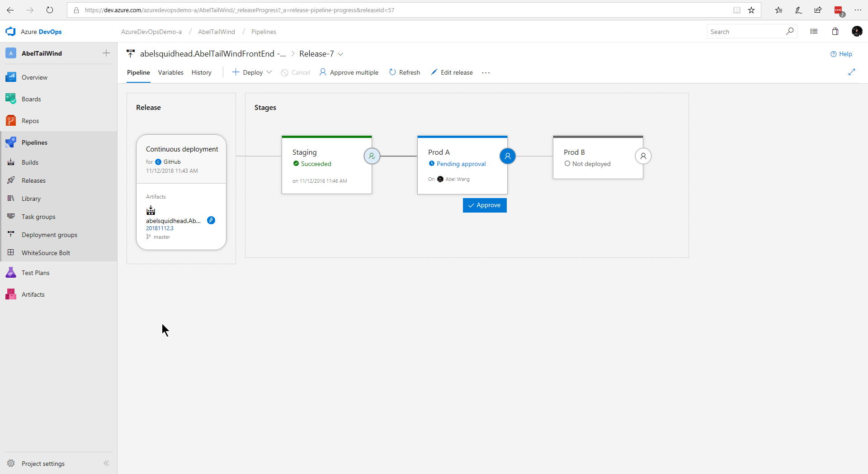Click the Not deployed status text
868x474 pixels.
pyautogui.click(x=591, y=164)
